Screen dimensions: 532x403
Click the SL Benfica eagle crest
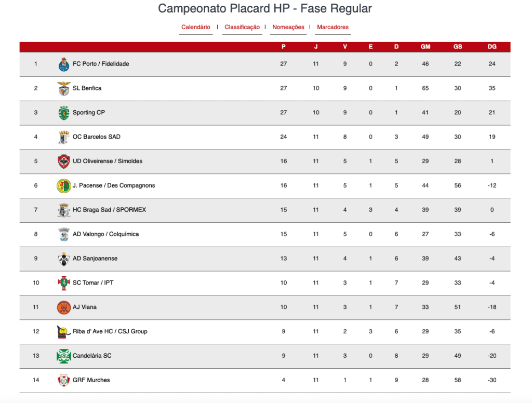click(x=64, y=88)
